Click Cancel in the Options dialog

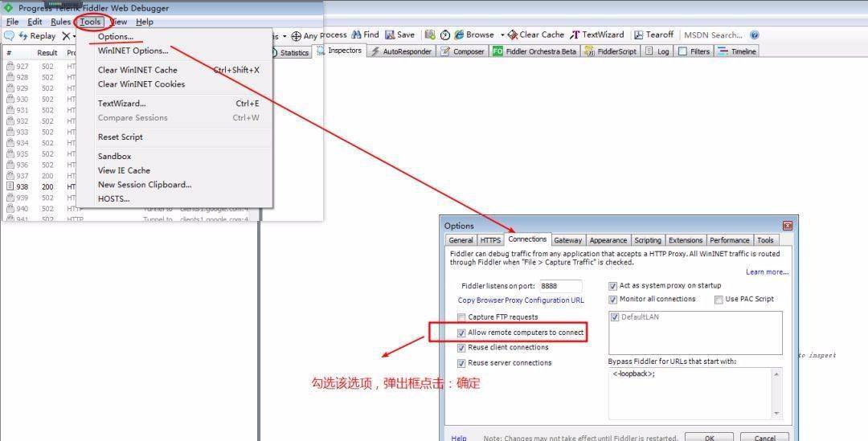[764, 437]
